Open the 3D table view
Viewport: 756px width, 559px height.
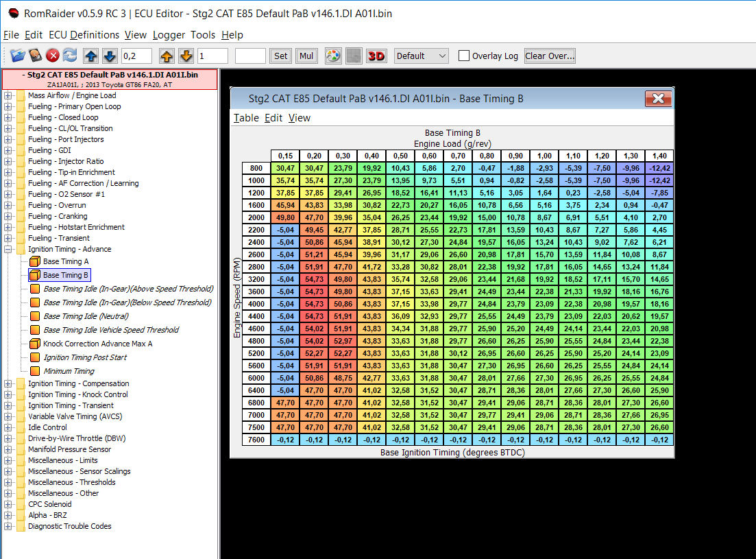coord(376,56)
